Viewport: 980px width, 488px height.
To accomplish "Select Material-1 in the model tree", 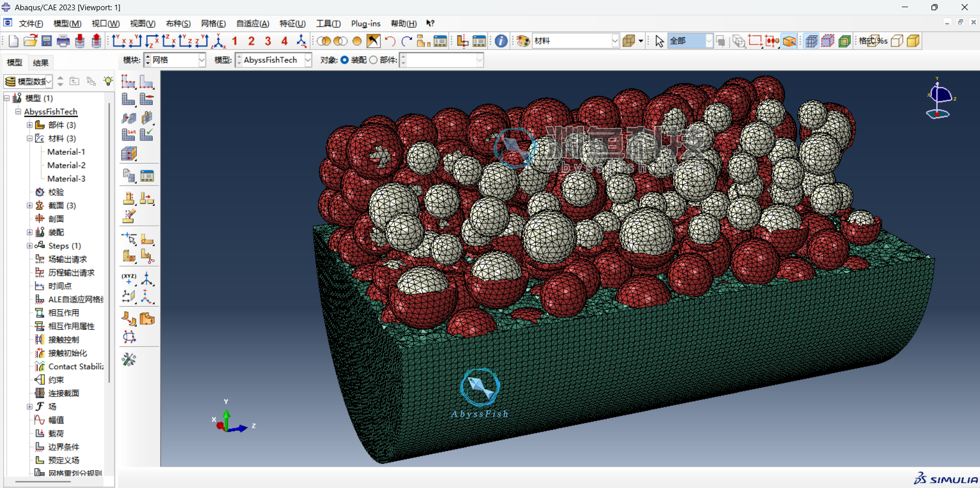I will [x=66, y=152].
